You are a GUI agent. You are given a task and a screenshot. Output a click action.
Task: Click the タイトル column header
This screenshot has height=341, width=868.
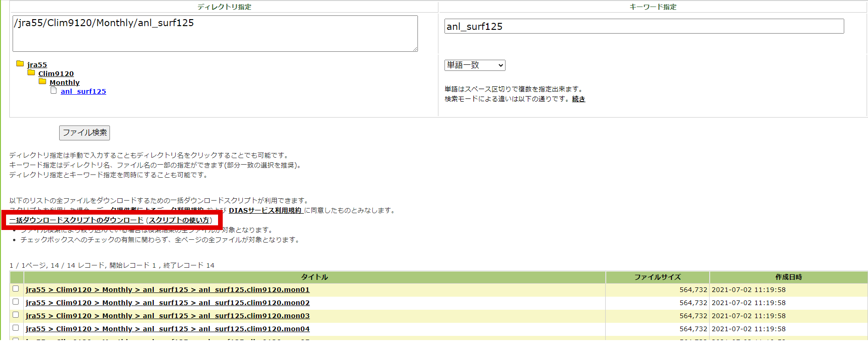pos(314,277)
